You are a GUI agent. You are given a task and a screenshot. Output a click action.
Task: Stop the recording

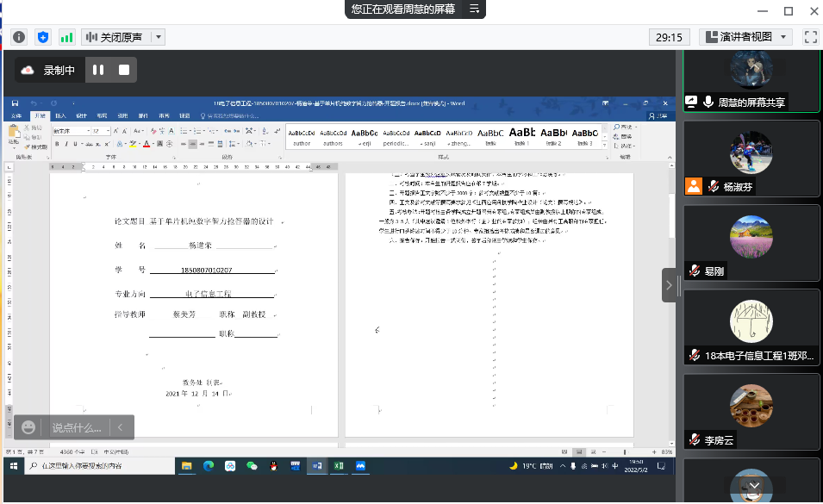point(124,71)
